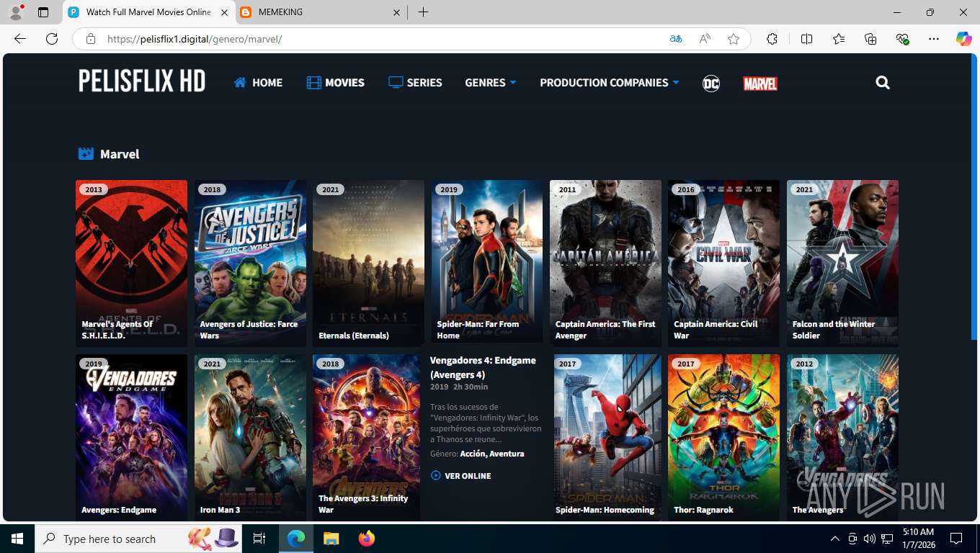Open Falcon and the Winter Soldier poster

pos(842,263)
